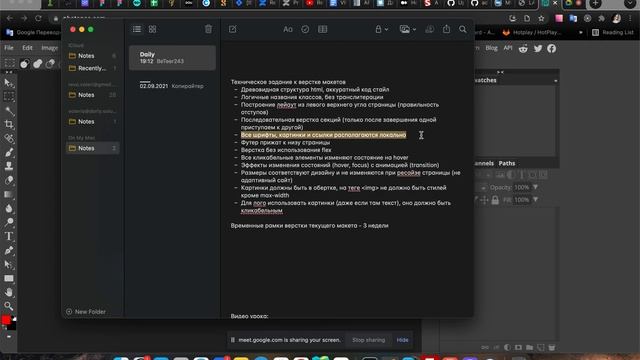Open the Blog link in Photopea

click(491, 48)
